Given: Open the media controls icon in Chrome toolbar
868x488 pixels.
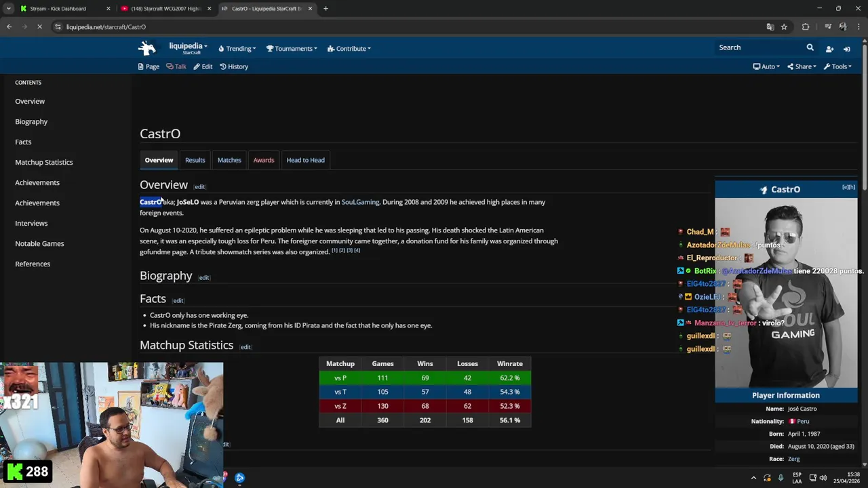Looking at the screenshot, I should (827, 27).
